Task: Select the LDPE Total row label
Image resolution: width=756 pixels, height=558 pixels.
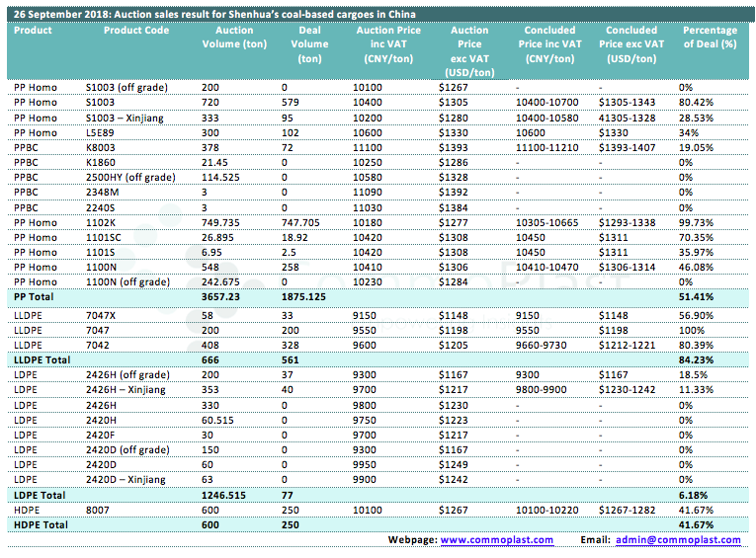Action: pyautogui.click(x=39, y=493)
